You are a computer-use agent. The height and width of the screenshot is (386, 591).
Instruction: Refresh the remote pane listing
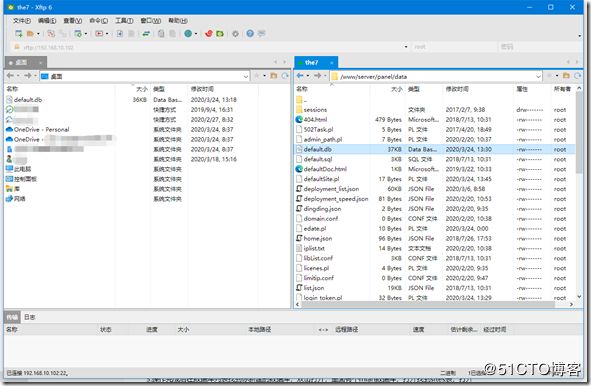(577, 76)
